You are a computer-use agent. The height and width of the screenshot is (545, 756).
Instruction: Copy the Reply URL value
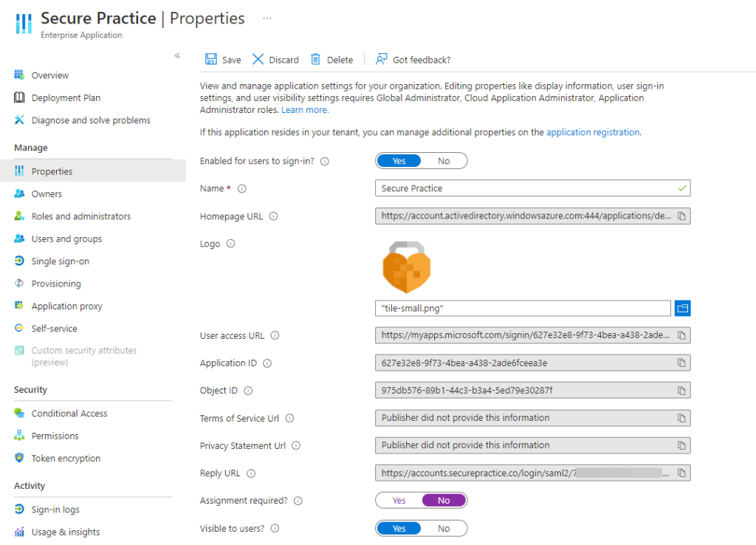[681, 473]
